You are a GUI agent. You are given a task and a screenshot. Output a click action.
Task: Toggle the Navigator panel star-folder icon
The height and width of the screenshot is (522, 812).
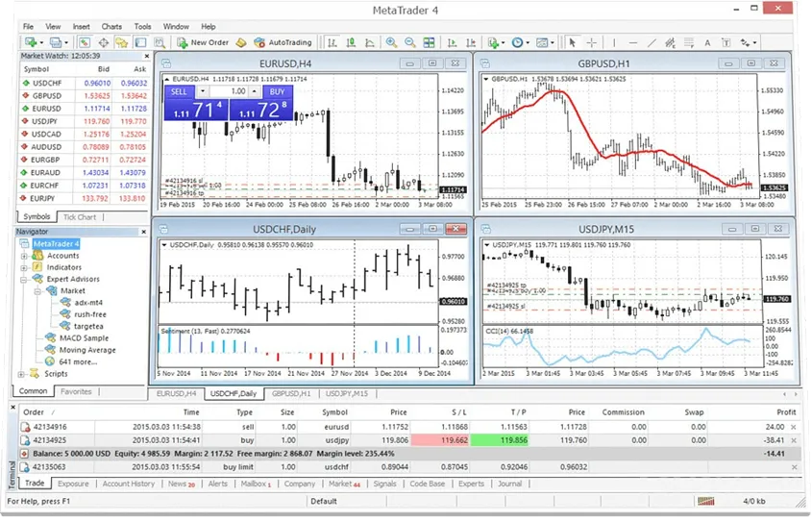(122, 42)
